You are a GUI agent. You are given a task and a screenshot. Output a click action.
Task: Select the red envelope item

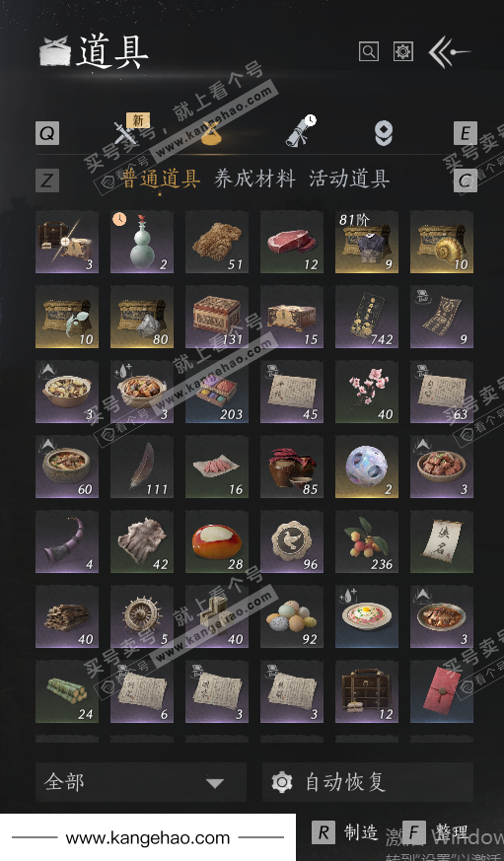[442, 691]
